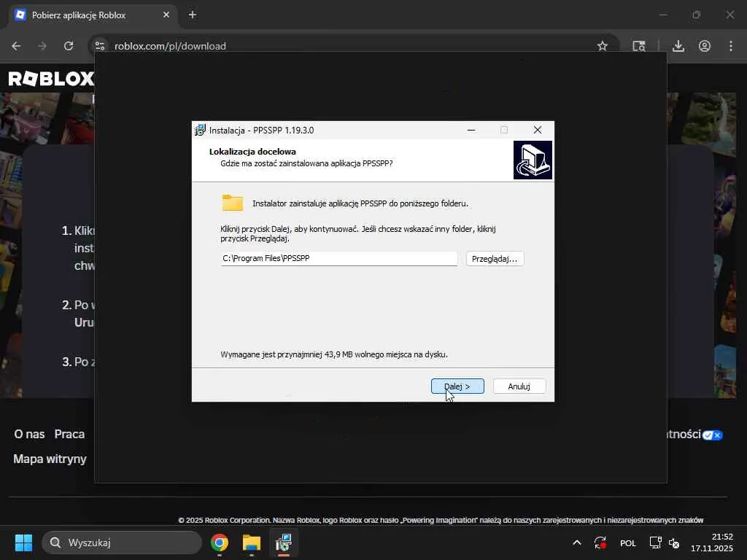
Task: Go back in Chrome
Action: click(16, 46)
